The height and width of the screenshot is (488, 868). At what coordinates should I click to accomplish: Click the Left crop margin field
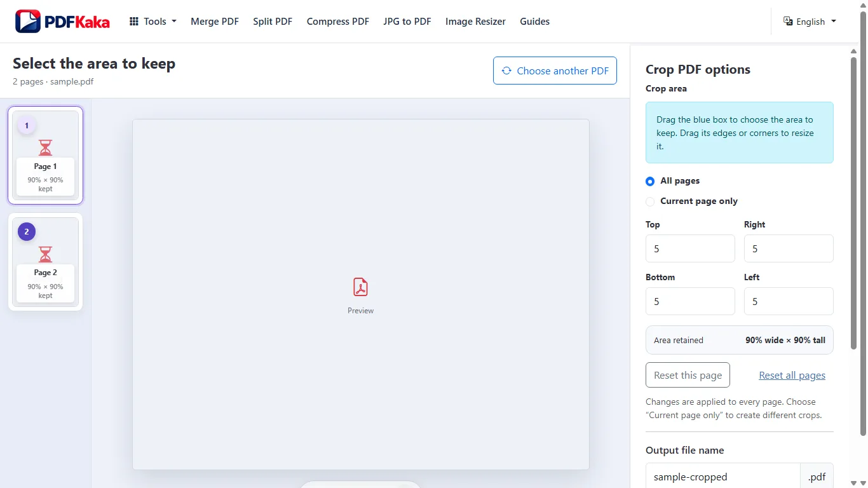(x=789, y=301)
